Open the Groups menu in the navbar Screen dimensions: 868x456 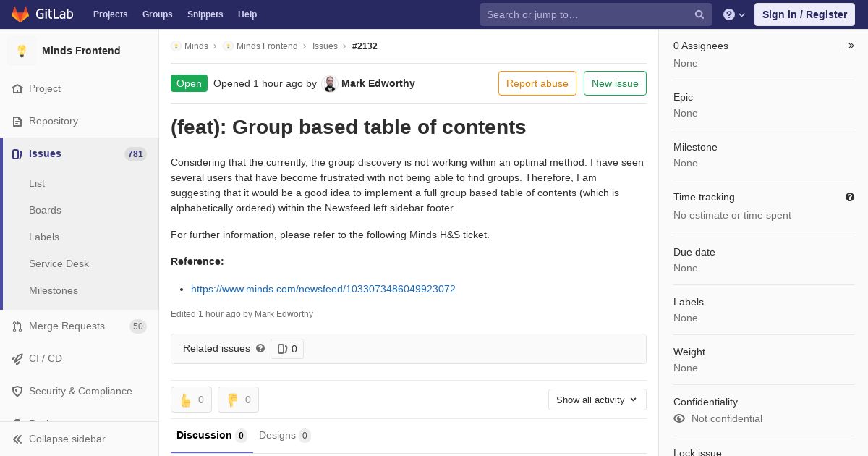[x=157, y=14]
